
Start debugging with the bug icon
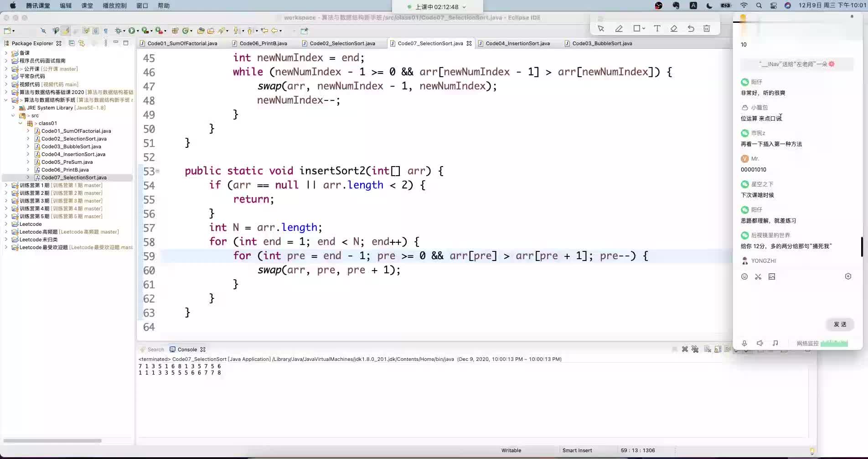[x=118, y=31]
